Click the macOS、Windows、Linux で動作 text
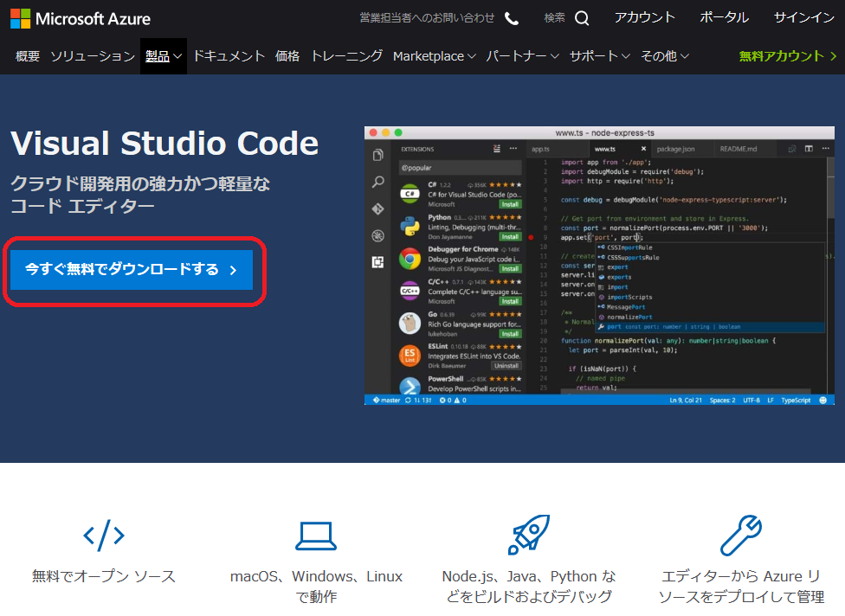Screen dimensions: 845x616 (316, 587)
